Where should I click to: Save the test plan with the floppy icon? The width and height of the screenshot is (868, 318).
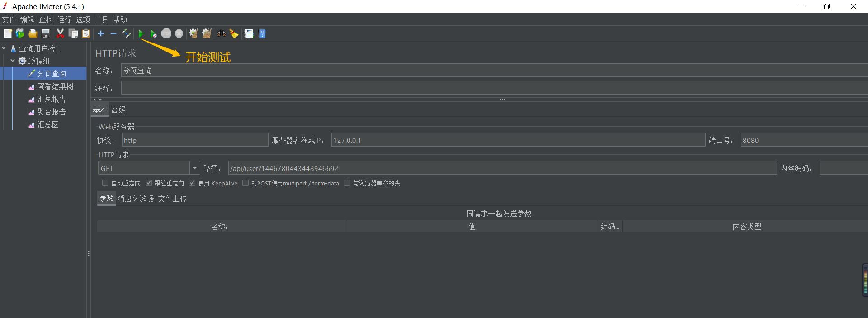point(45,33)
